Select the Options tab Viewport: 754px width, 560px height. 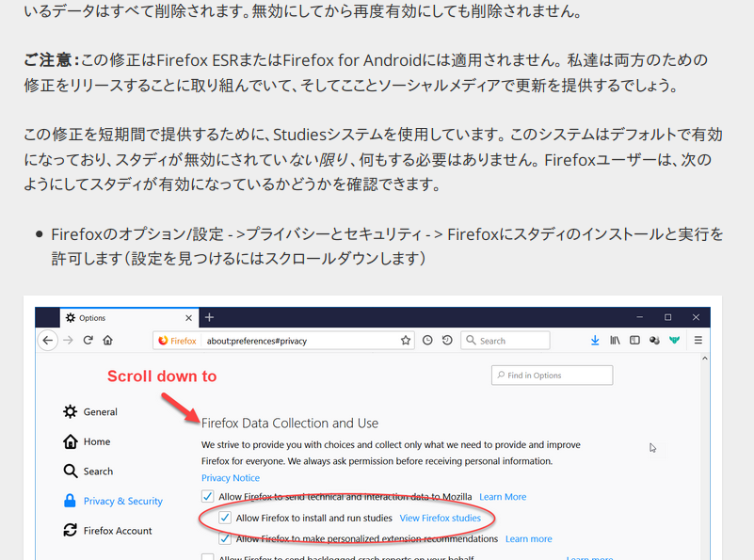point(129,318)
